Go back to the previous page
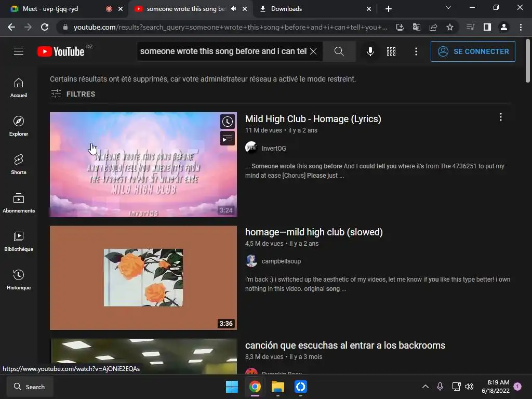Screen dimensions: 532x399 11,27
